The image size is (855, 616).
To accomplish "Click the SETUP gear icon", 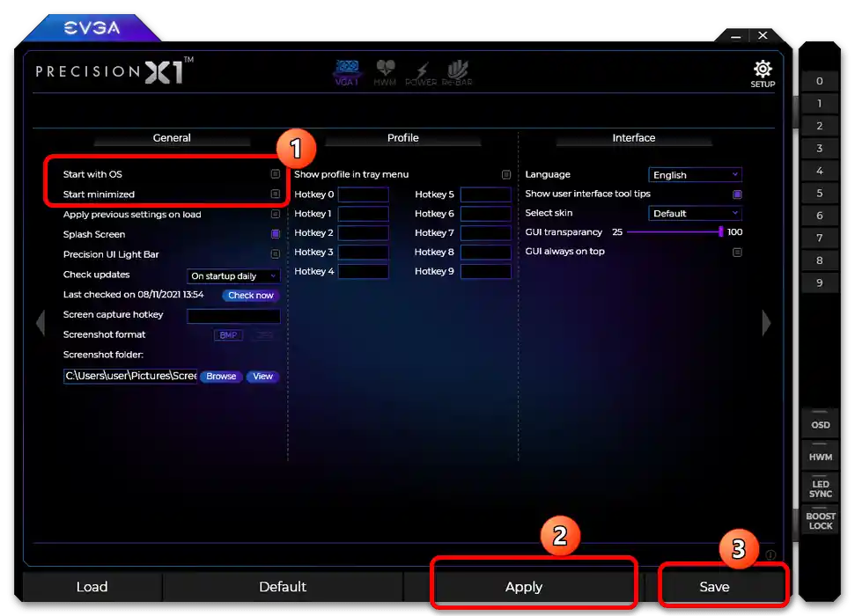I will [763, 74].
